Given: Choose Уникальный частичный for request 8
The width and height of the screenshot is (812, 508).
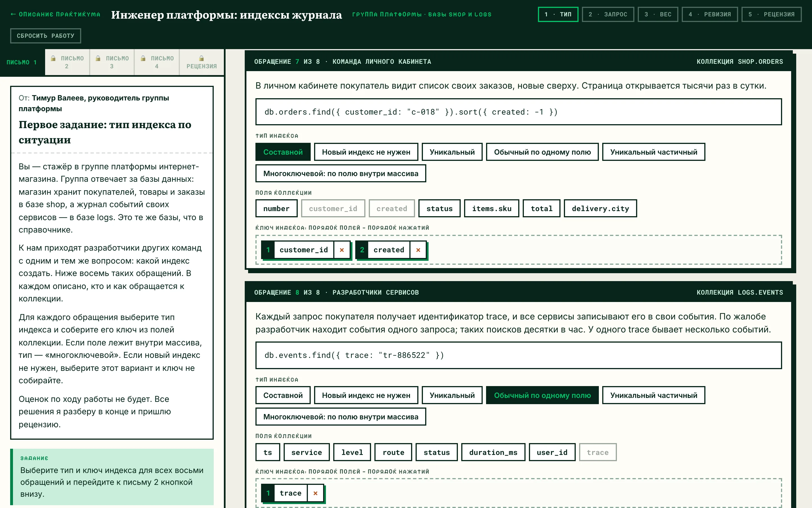Looking at the screenshot, I should pyautogui.click(x=654, y=395).
